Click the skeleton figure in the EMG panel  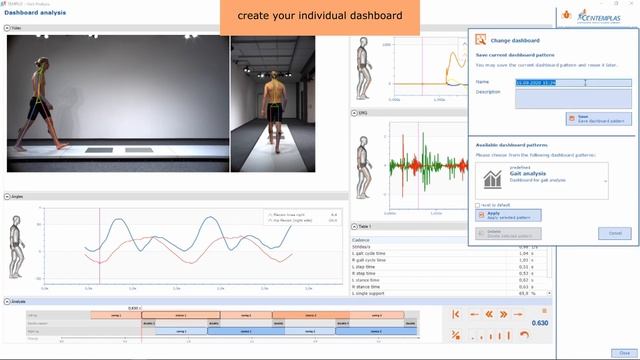click(364, 168)
